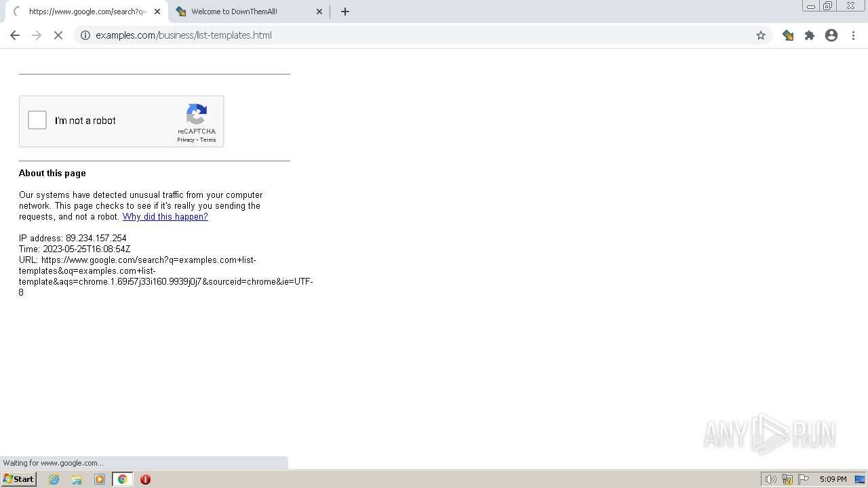This screenshot has width=868, height=488.
Task: Close the Welcome to DownThemAll tab
Action: (x=319, y=12)
